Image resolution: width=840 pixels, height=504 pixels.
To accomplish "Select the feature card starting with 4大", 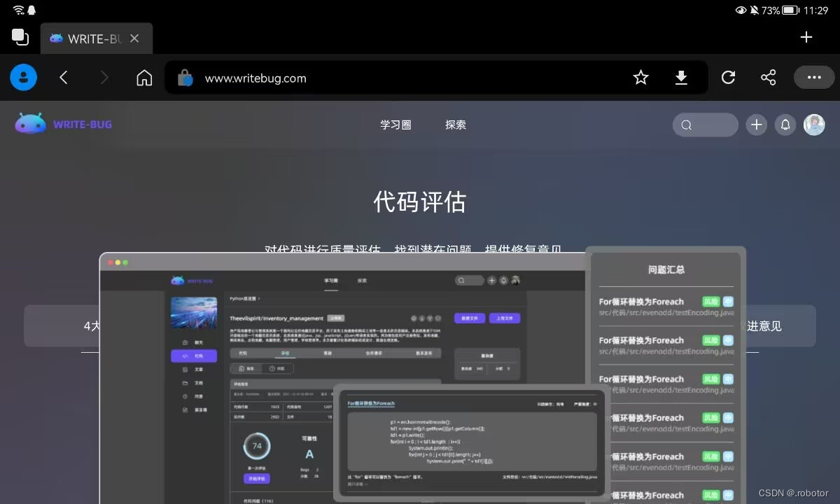I will click(62, 325).
